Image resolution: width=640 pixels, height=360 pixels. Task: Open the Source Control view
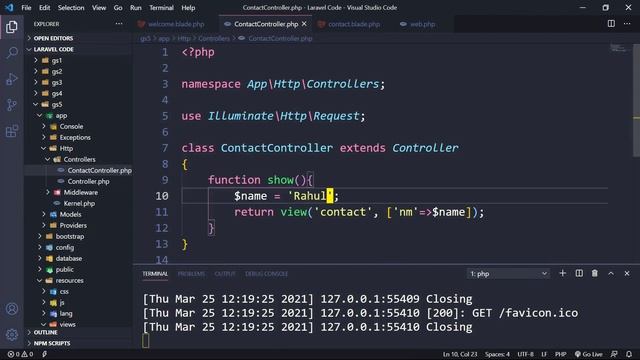click(12, 105)
